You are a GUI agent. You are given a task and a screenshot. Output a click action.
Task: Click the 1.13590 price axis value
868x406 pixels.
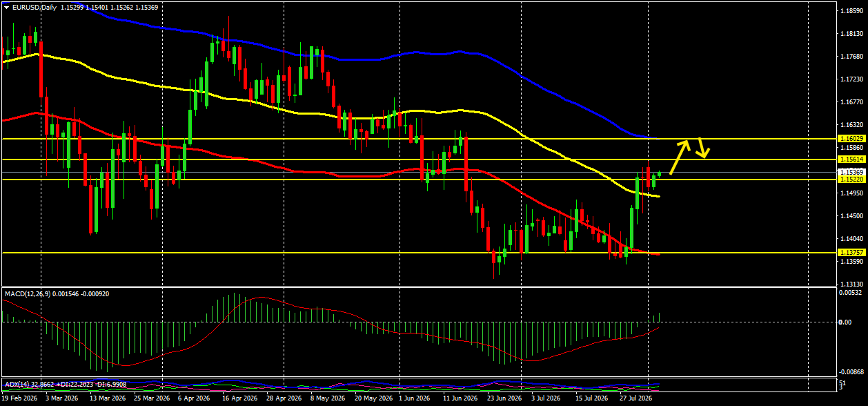tap(852, 262)
